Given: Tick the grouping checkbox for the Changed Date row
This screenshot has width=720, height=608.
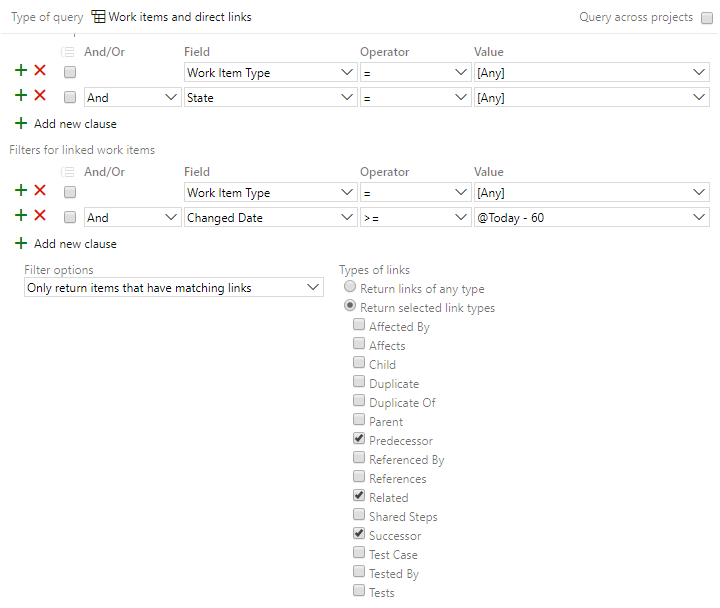Looking at the screenshot, I should point(70,217).
